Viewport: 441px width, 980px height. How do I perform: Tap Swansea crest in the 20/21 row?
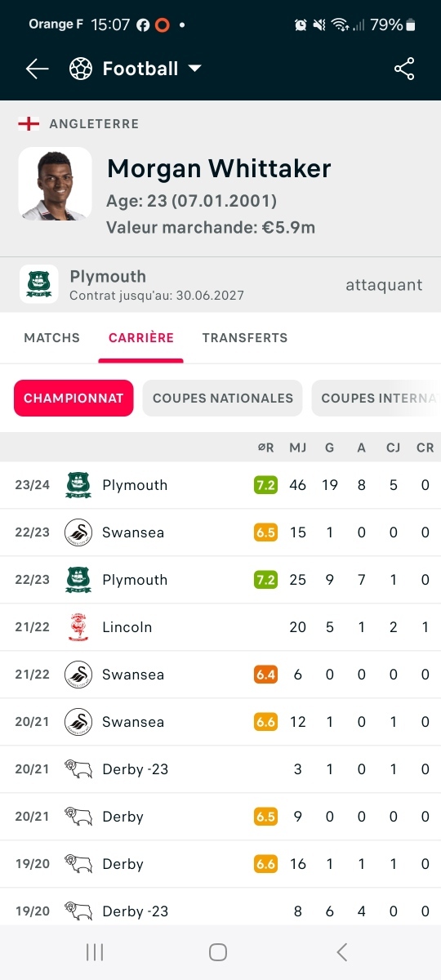pyautogui.click(x=78, y=722)
